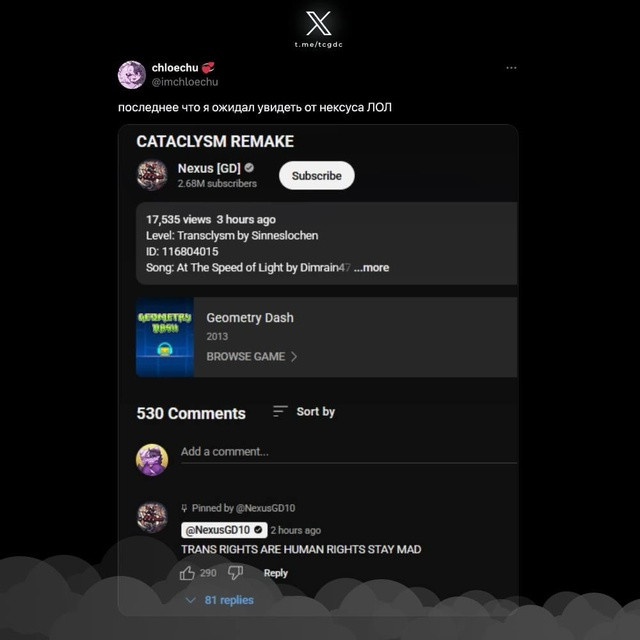This screenshot has height=640, width=640.
Task: Click the verified badge next to Nexus [GD]
Action: point(249,168)
